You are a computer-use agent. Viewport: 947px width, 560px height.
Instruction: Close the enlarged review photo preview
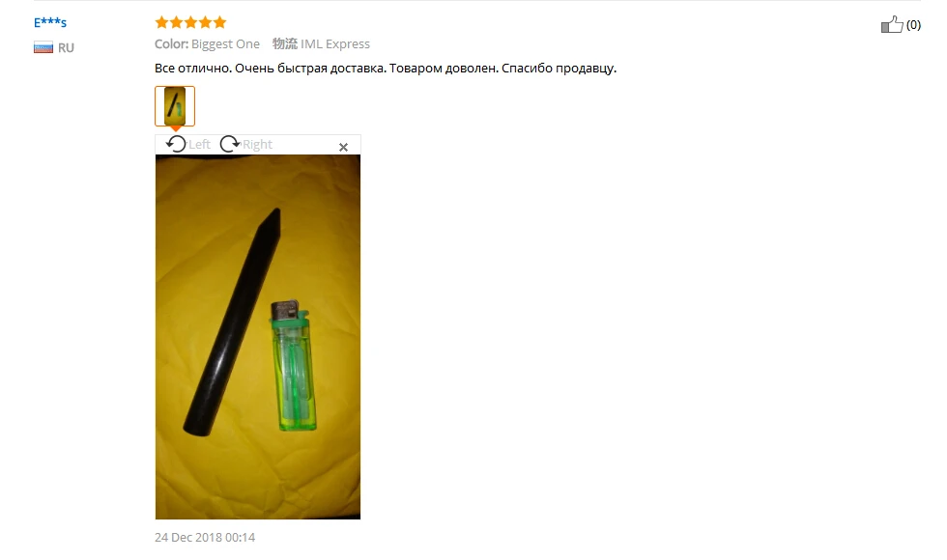343,147
